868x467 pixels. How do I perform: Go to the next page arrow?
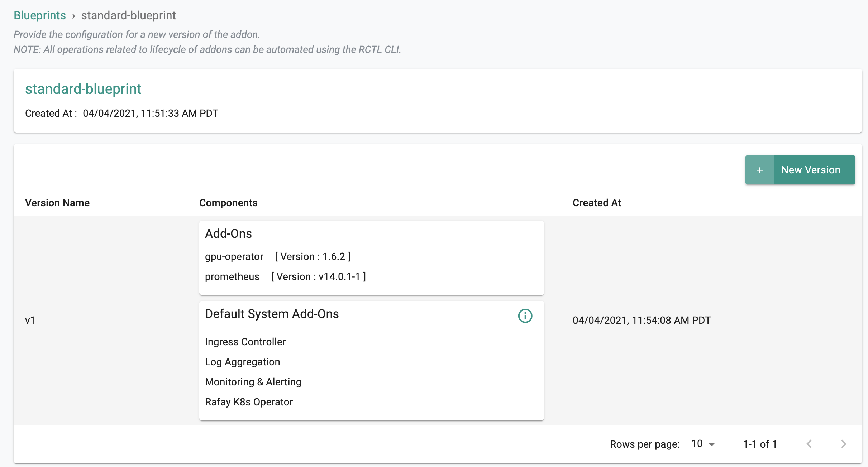click(x=844, y=444)
